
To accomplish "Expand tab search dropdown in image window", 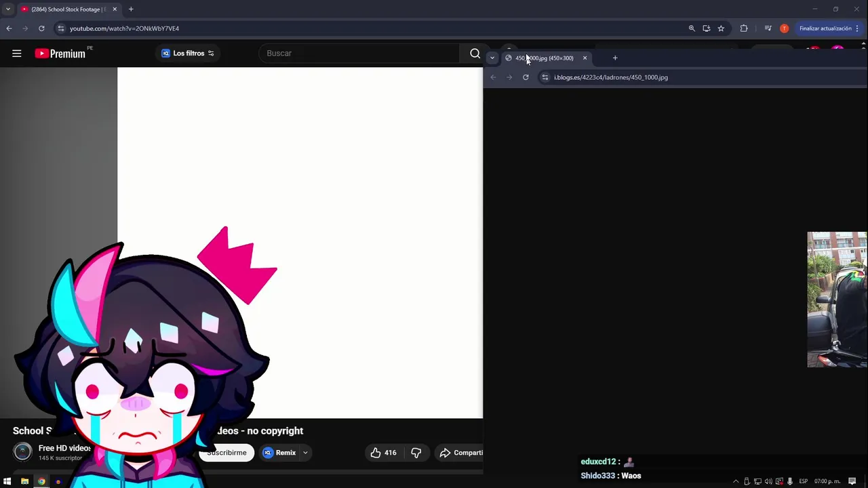I will tap(492, 58).
